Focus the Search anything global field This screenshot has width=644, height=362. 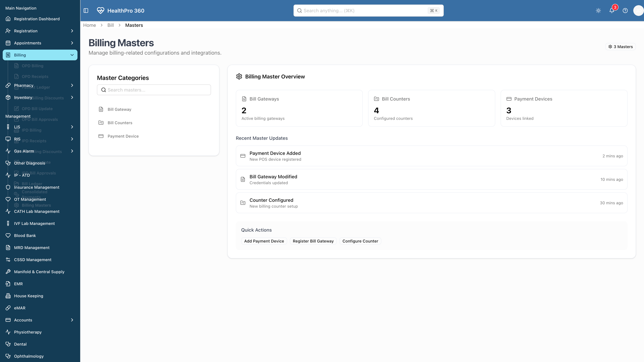pyautogui.click(x=368, y=11)
